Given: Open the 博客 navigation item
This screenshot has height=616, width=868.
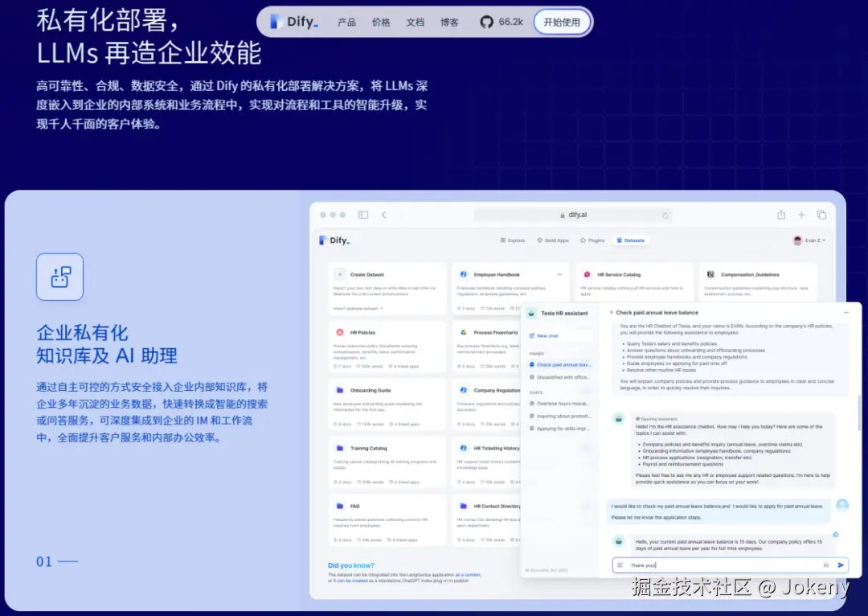Looking at the screenshot, I should (449, 23).
